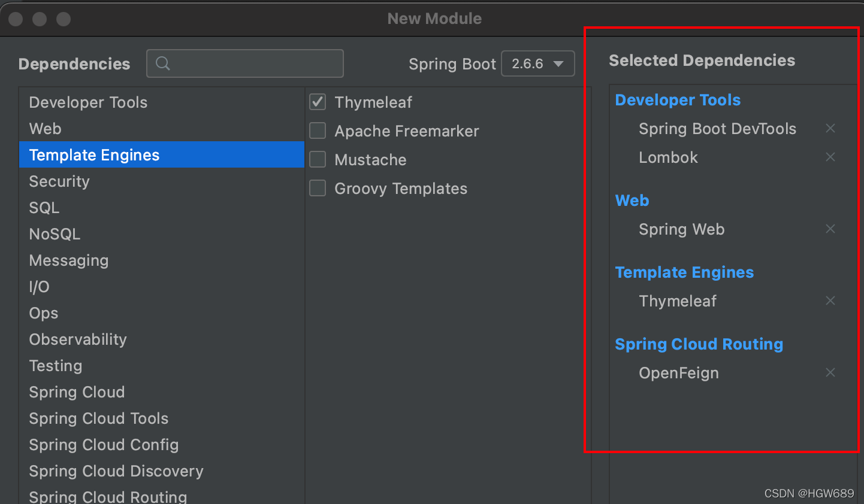The width and height of the screenshot is (864, 504).
Task: Select Template Engines category
Action: 162,155
